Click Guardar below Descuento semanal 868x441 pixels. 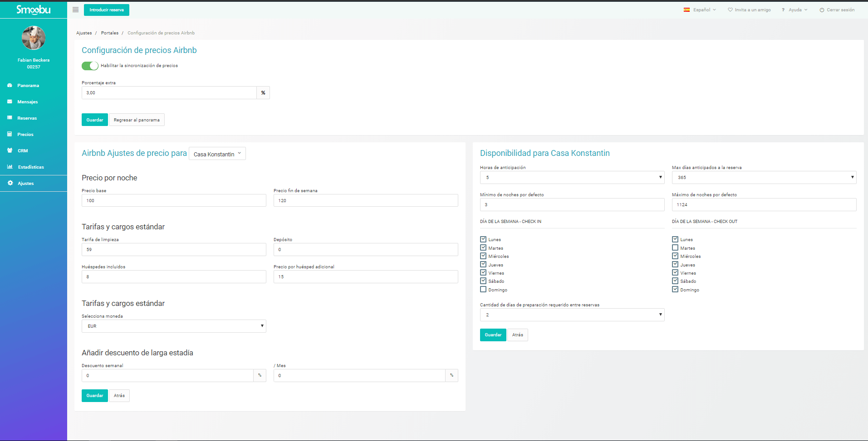95,396
